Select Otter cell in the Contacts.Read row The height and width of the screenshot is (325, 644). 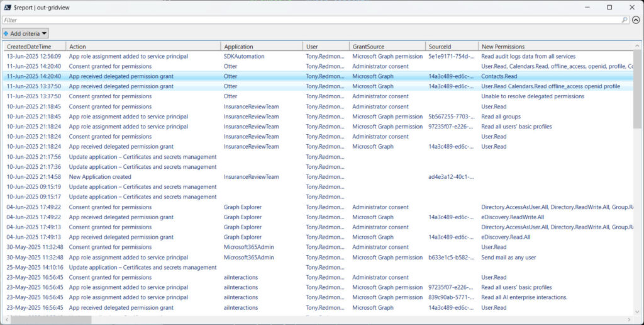(230, 76)
